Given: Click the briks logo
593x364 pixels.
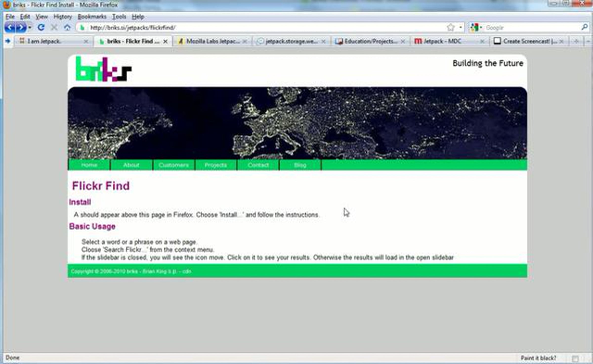Looking at the screenshot, I should click(x=104, y=69).
